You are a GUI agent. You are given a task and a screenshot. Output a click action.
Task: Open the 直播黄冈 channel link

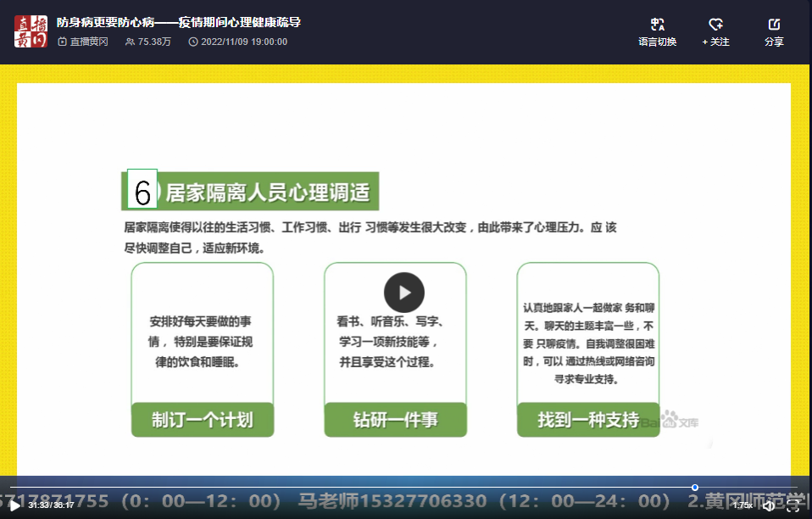(x=83, y=42)
